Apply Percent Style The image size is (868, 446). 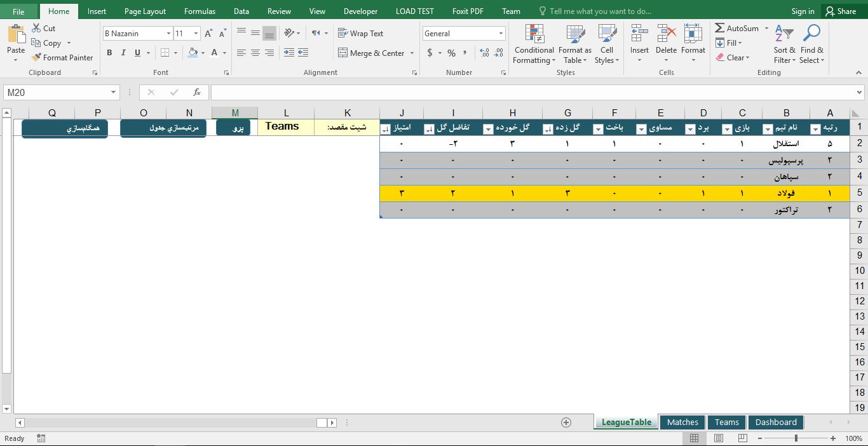click(x=451, y=53)
